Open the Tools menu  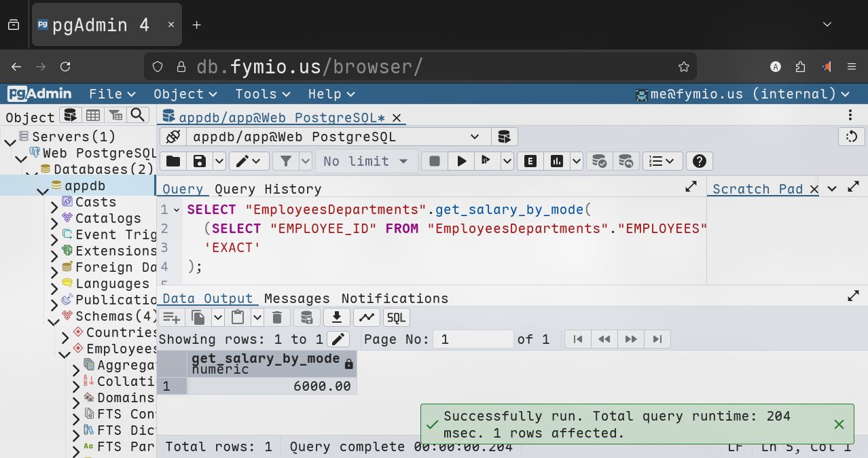(262, 94)
